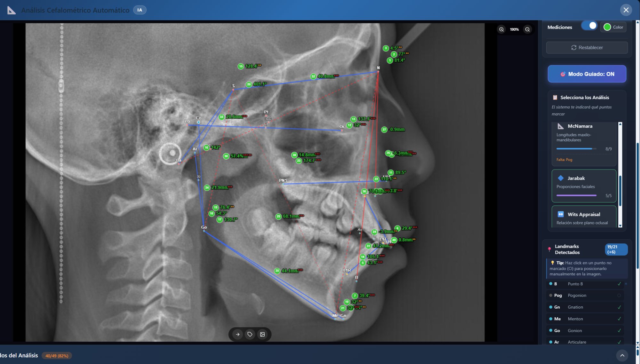This screenshot has height=364, width=640.
Task: Click the zoom out magnifier icon
Action: pos(527,29)
